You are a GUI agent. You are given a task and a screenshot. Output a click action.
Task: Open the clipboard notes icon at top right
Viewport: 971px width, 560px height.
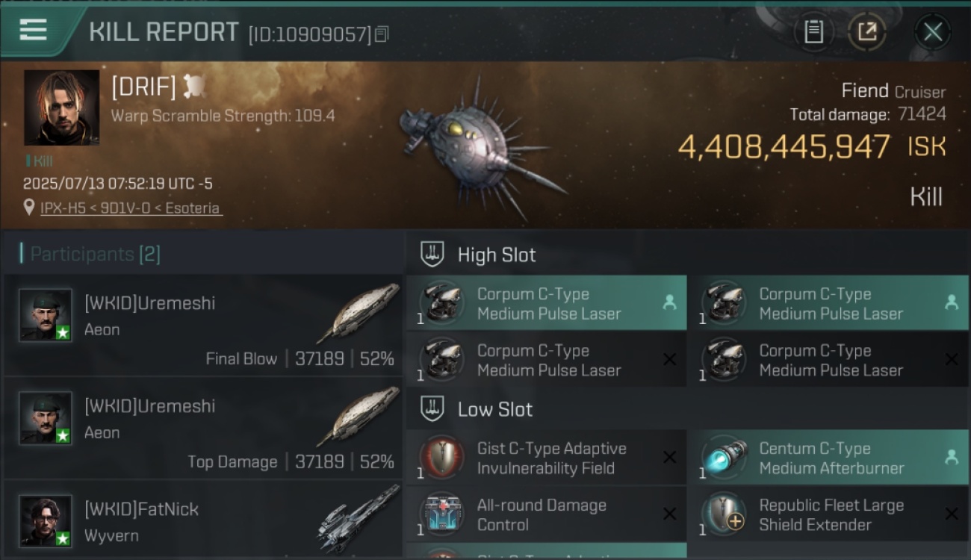[x=813, y=32]
